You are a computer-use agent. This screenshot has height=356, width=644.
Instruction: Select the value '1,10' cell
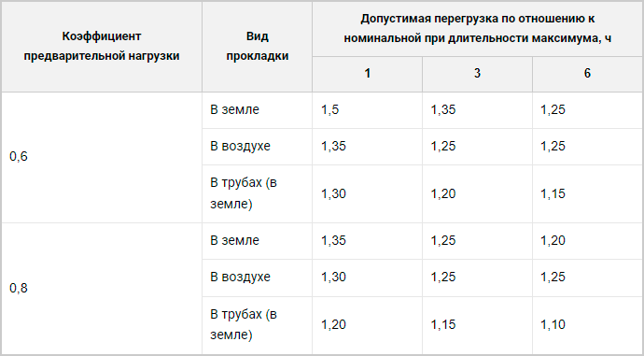tap(587, 325)
